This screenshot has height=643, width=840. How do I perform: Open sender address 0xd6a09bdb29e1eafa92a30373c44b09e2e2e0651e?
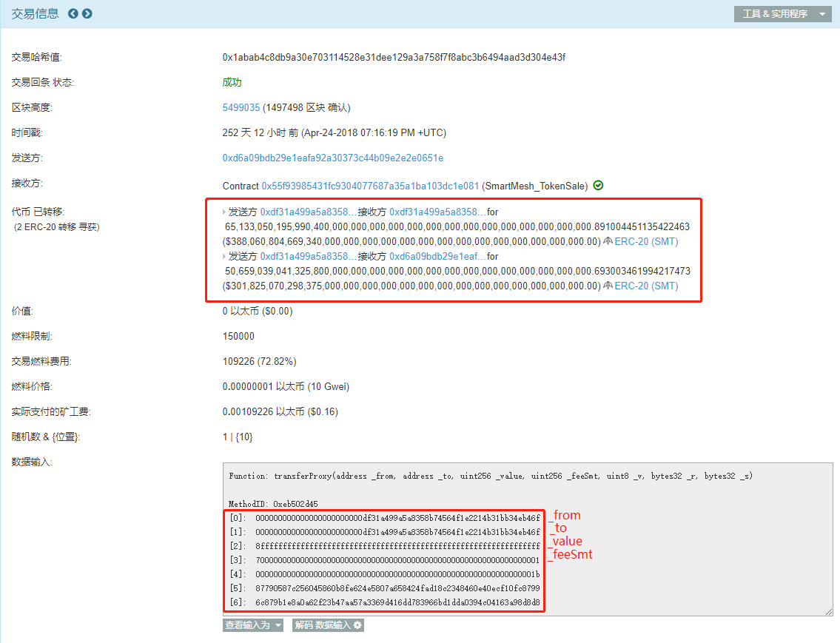(333, 158)
